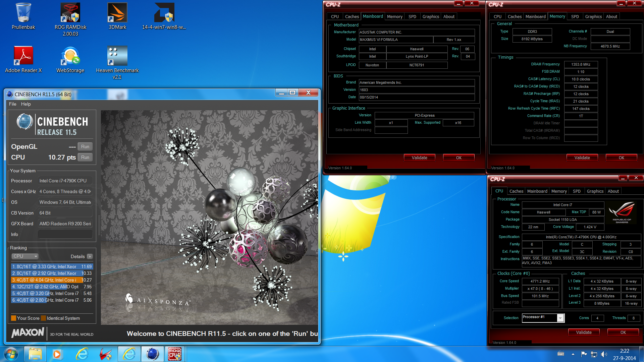
Task: Launch Adobe Reader X from the desktop
Action: coord(23,59)
